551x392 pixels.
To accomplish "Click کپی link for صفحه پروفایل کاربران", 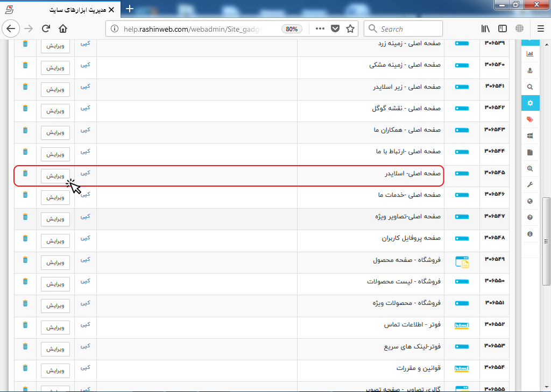I will pos(86,238).
